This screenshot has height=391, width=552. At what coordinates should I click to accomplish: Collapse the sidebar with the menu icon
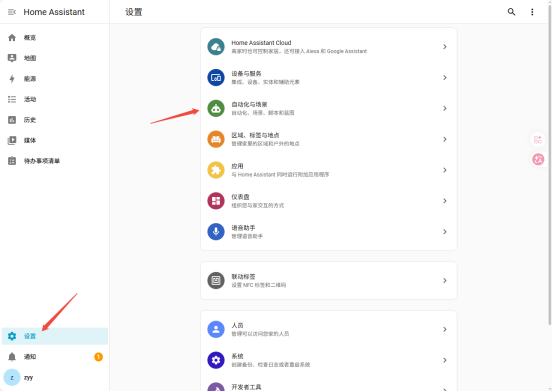point(12,12)
